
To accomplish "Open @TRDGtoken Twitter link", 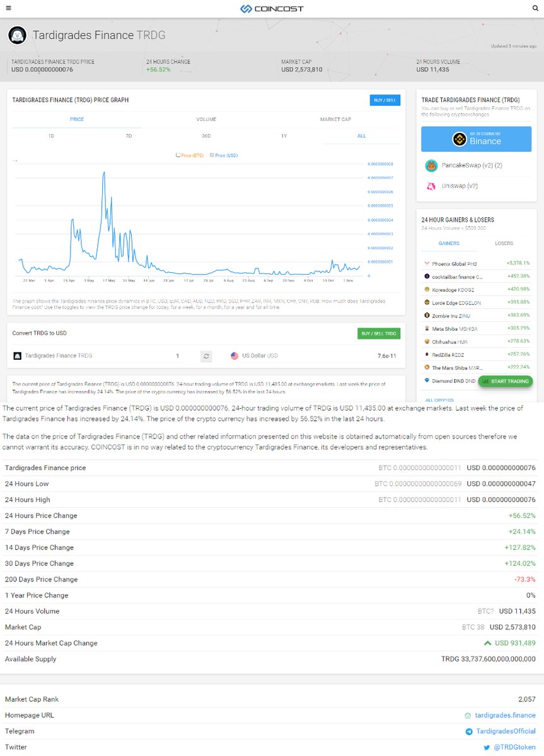I will pyautogui.click(x=514, y=748).
